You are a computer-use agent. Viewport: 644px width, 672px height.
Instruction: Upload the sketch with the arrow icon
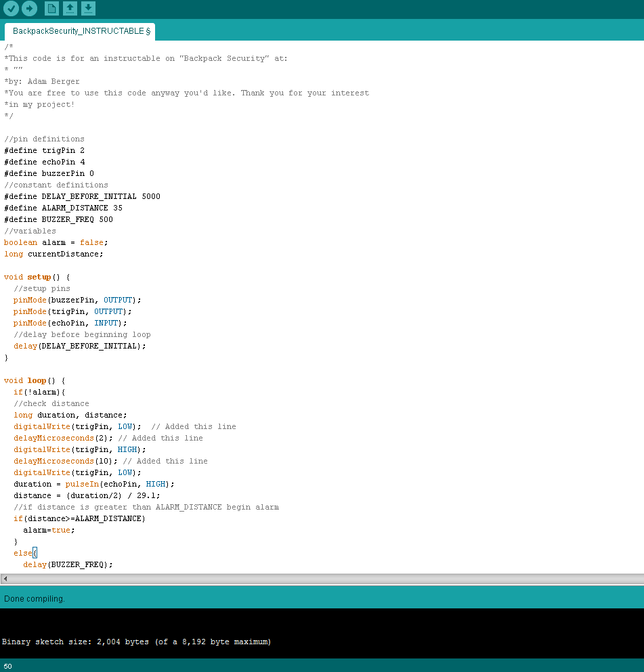[28, 8]
